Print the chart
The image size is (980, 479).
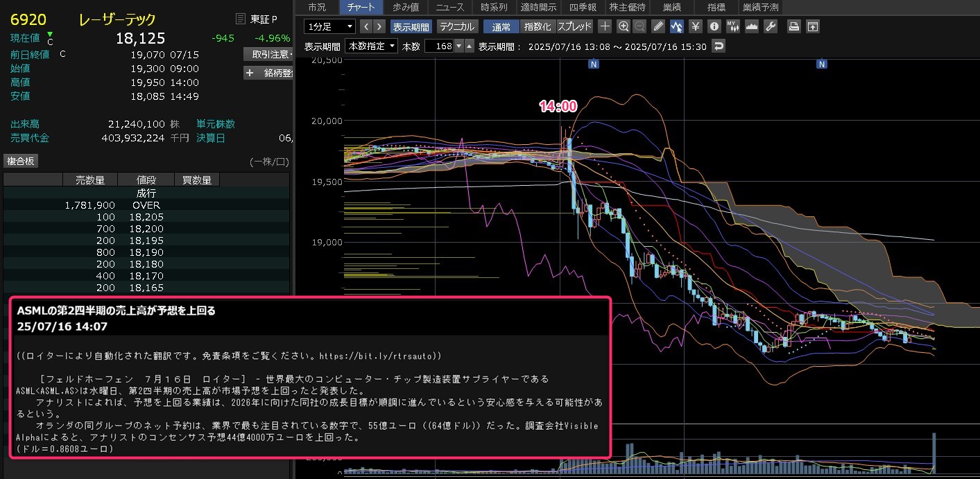tap(794, 26)
